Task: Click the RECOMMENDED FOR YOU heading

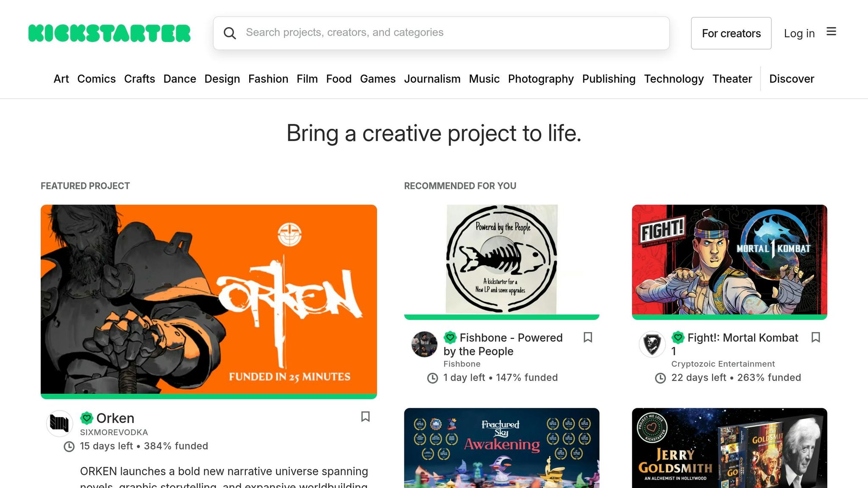Action: pyautogui.click(x=460, y=186)
